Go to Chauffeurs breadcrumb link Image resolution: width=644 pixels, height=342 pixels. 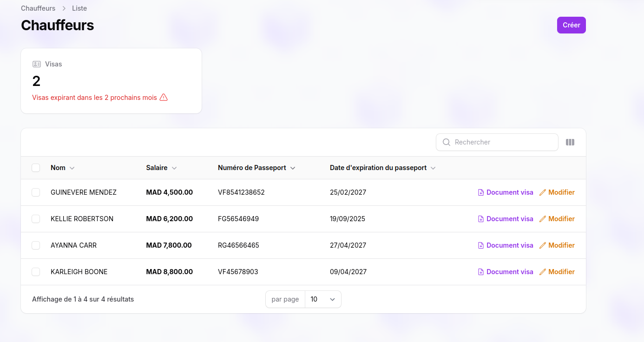[x=38, y=8]
